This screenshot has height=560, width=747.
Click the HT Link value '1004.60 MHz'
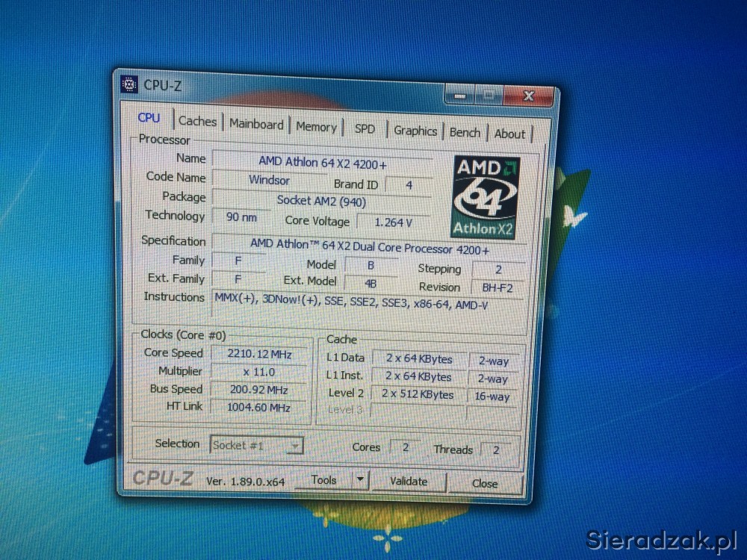258,408
